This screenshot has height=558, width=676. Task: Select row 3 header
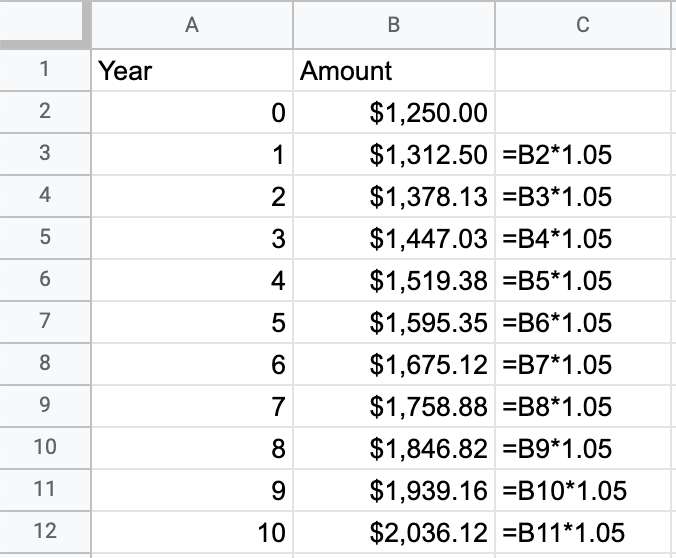[45, 154]
